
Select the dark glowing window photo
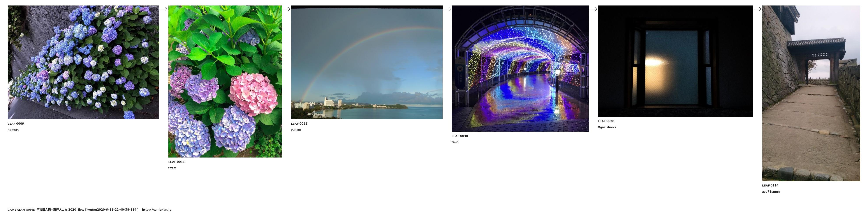tap(675, 61)
